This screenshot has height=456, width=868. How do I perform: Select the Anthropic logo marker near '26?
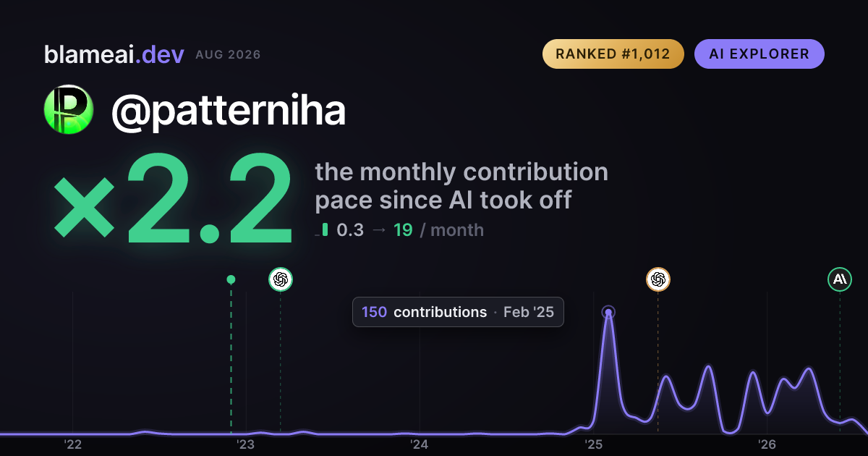tap(840, 279)
